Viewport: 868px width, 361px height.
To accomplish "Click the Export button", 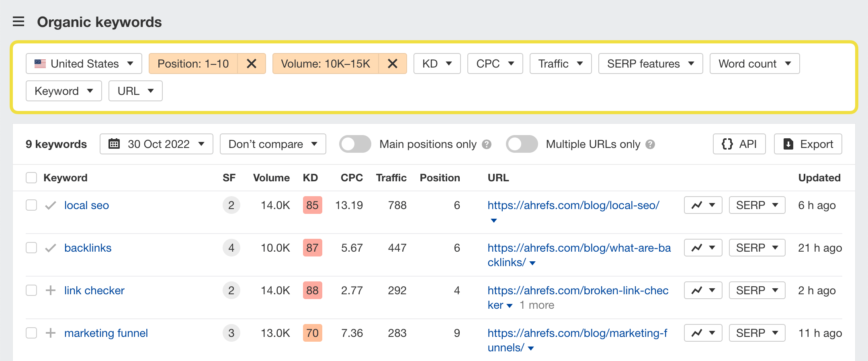I will coord(808,144).
